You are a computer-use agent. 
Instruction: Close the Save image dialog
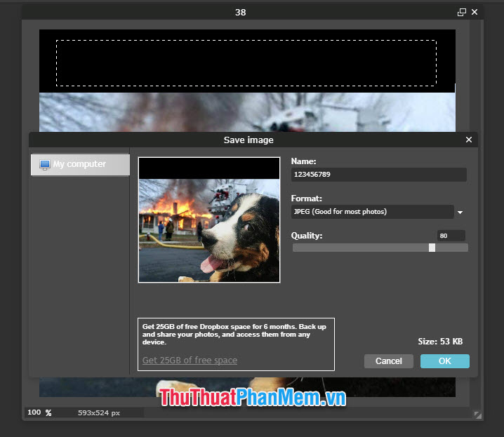point(469,140)
